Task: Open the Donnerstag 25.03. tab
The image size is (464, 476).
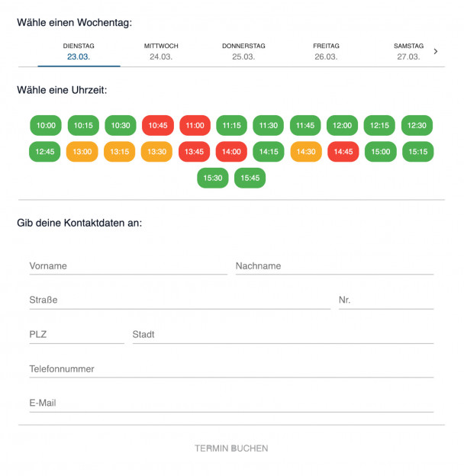Action: click(243, 51)
